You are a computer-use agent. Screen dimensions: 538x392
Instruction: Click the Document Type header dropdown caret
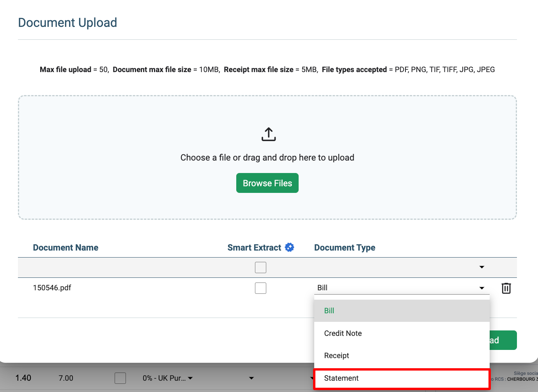(x=481, y=267)
